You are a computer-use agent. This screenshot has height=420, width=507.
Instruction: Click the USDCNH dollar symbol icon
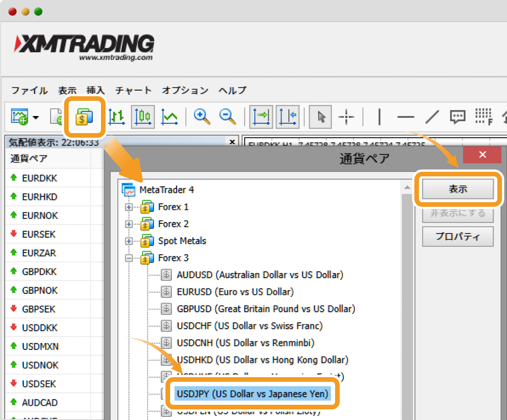pos(166,343)
